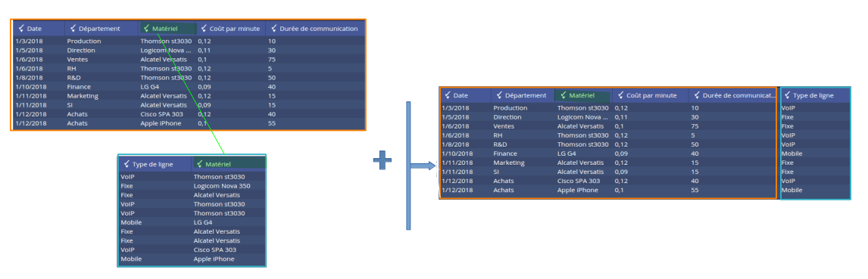868x279 pixels.
Task: Click the blue plus sign between tables
Action: pos(382,161)
